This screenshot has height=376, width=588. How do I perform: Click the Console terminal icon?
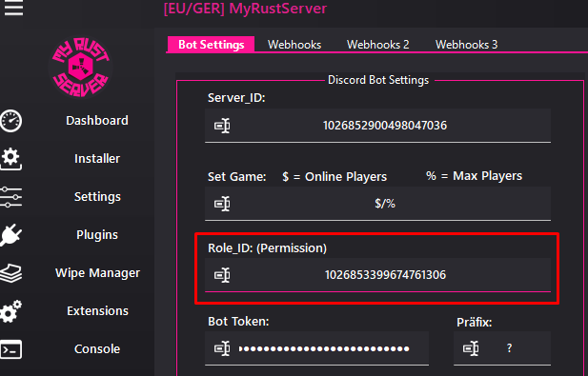coord(10,349)
